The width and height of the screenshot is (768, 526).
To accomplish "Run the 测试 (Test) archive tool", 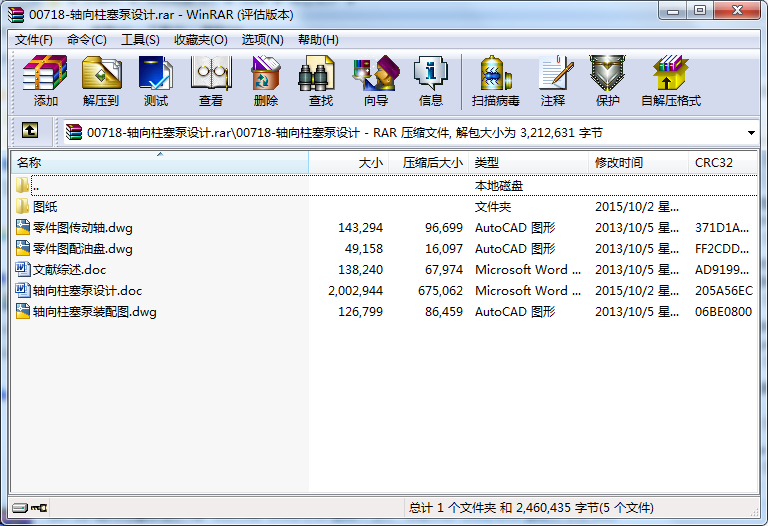I will point(156,81).
